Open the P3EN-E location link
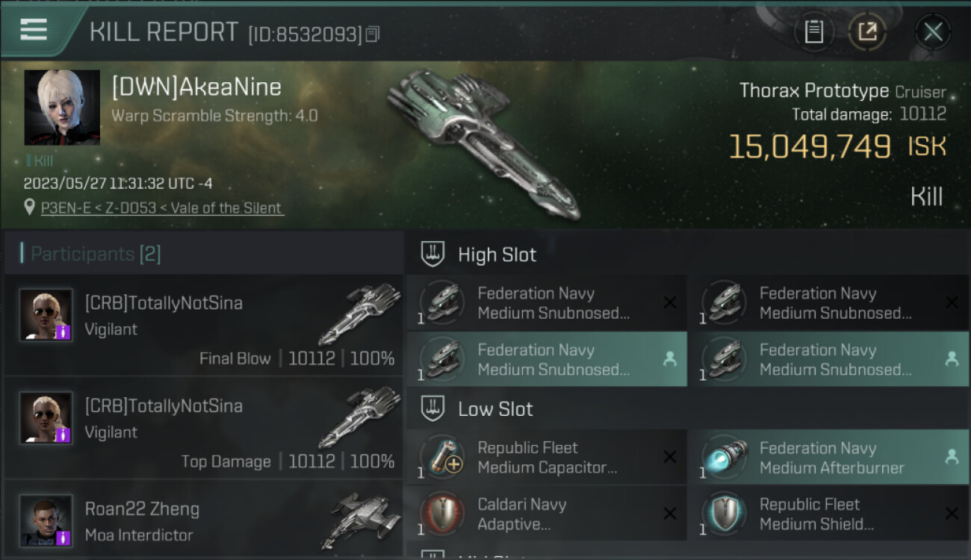Viewport: 971px width, 560px height. point(161,208)
